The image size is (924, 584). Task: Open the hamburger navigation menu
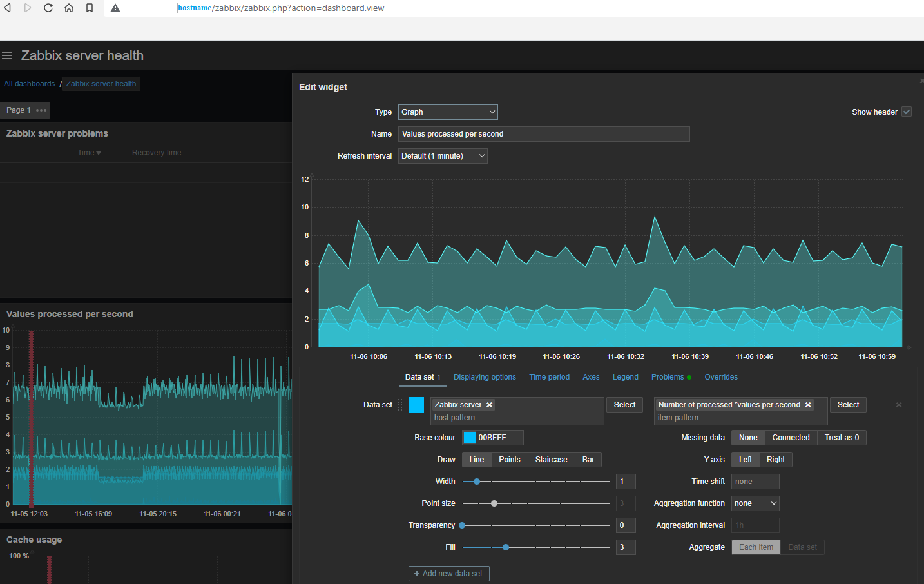7,55
